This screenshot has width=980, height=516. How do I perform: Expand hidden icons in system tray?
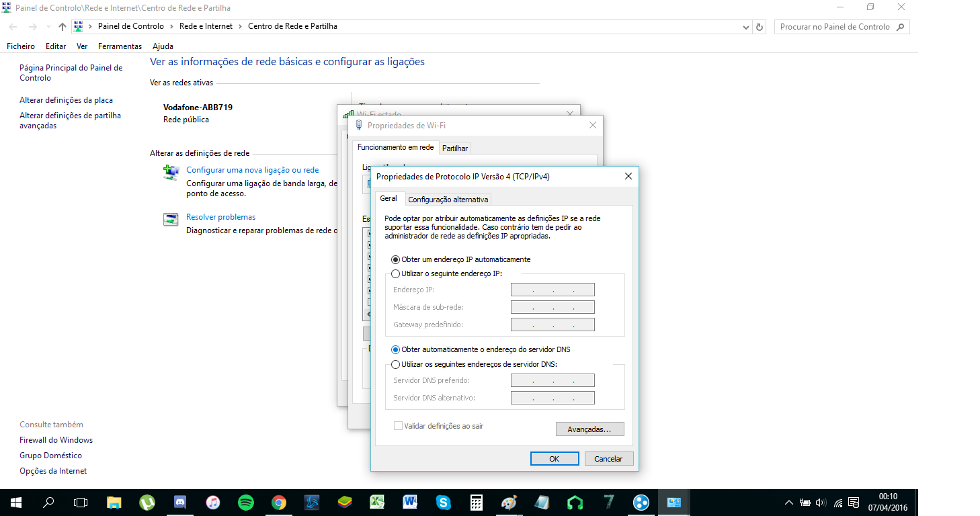point(788,502)
